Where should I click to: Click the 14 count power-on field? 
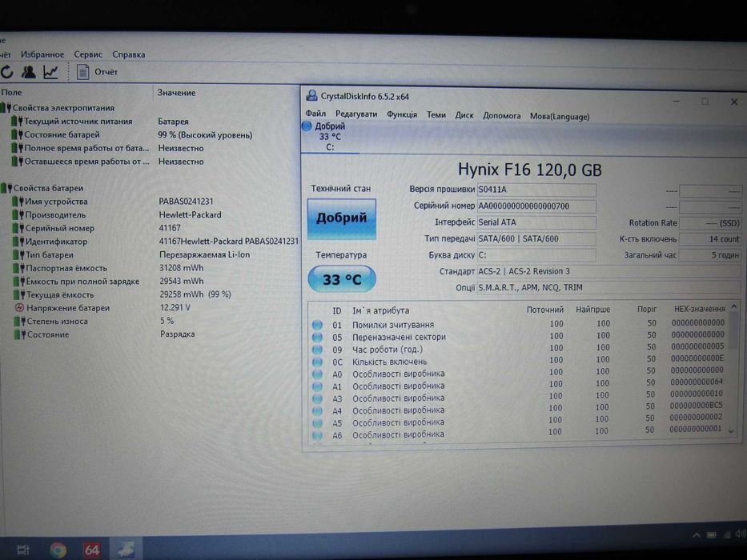710,239
